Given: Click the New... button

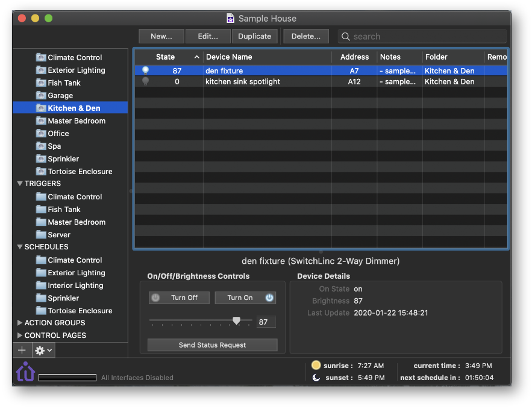Looking at the screenshot, I should pos(161,36).
